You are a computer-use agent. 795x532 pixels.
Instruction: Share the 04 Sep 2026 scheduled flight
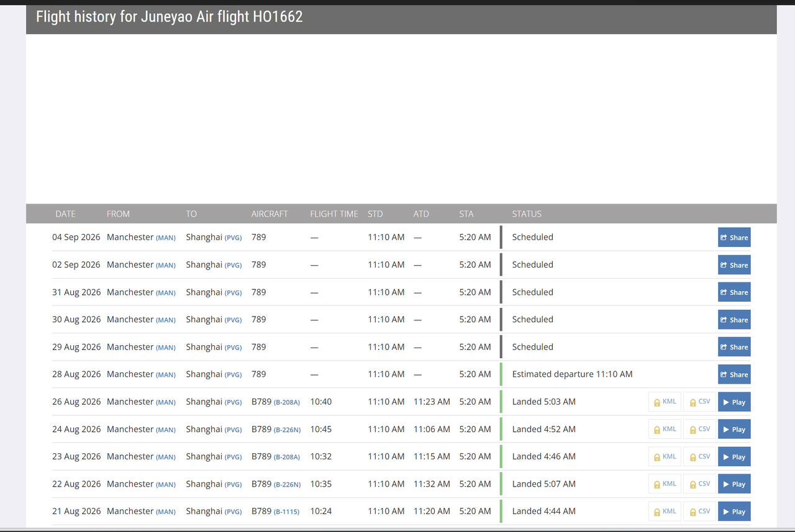click(734, 237)
